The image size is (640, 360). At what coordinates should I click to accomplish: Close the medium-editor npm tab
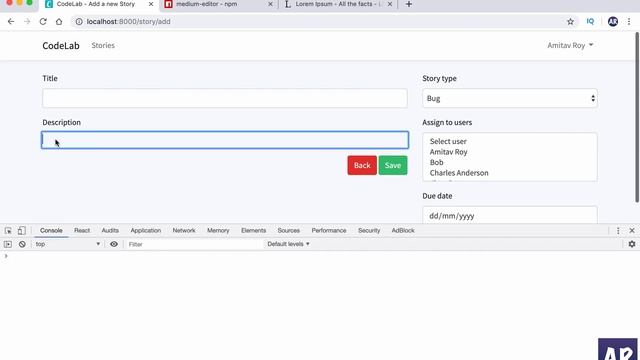[x=270, y=4]
